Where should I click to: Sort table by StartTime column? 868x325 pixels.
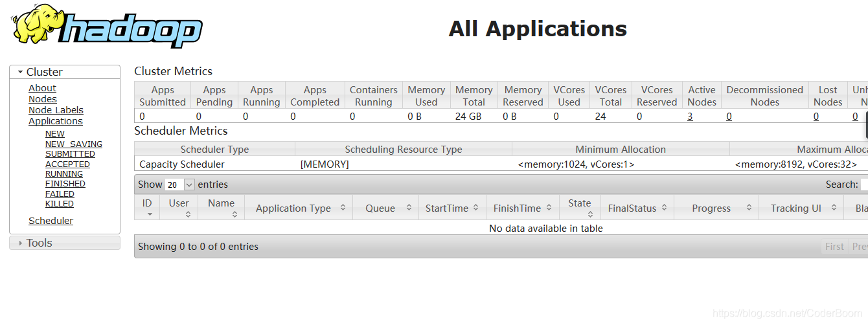pos(453,208)
